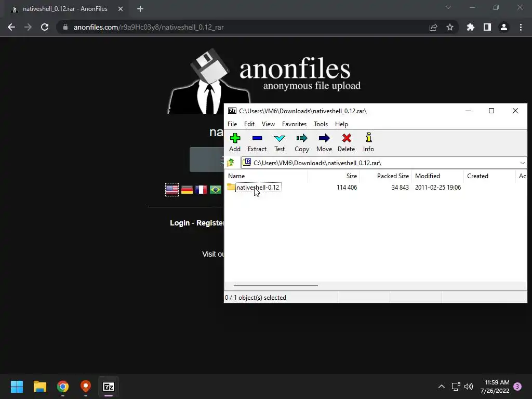This screenshot has width=532, height=399.
Task: Select the nativeshell_0.12.rar - AnonFiles tab
Action: click(65, 9)
